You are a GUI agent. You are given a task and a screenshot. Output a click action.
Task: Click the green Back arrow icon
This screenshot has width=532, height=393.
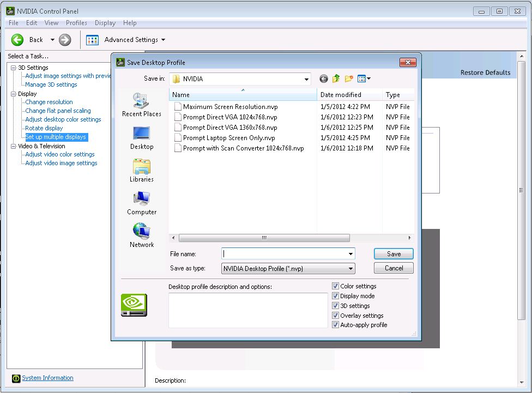tap(17, 40)
